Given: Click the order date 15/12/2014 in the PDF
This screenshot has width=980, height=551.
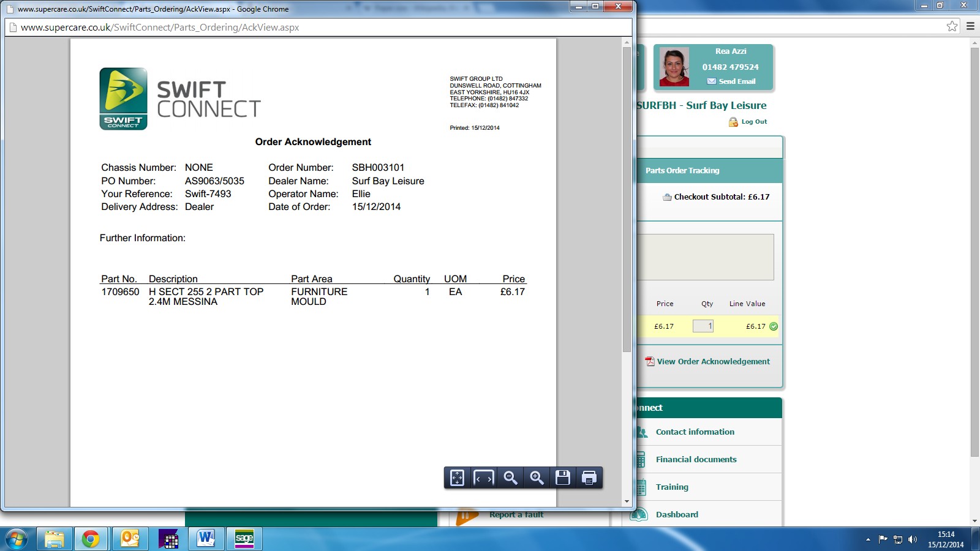Looking at the screenshot, I should pyautogui.click(x=376, y=207).
